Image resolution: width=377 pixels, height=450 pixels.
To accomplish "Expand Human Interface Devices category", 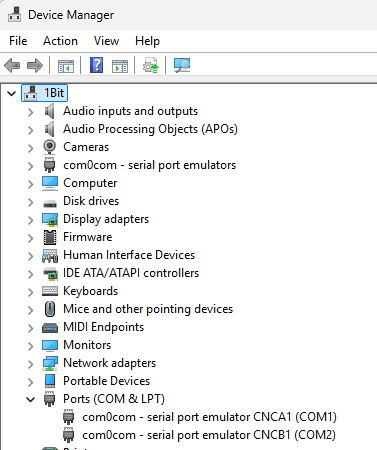I will point(31,256).
